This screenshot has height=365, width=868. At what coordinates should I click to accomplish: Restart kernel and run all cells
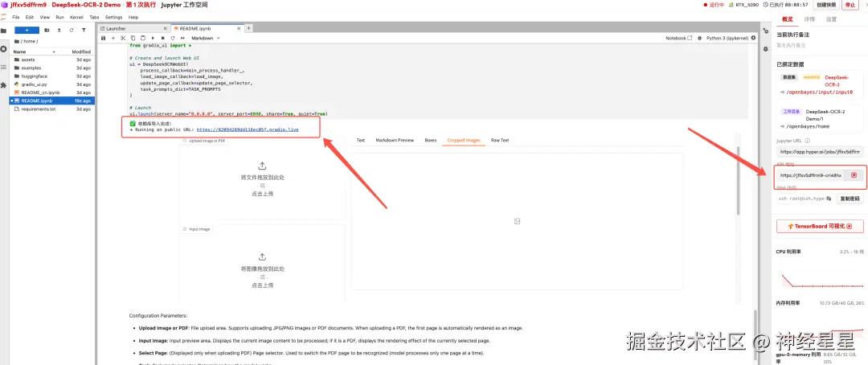pos(182,39)
